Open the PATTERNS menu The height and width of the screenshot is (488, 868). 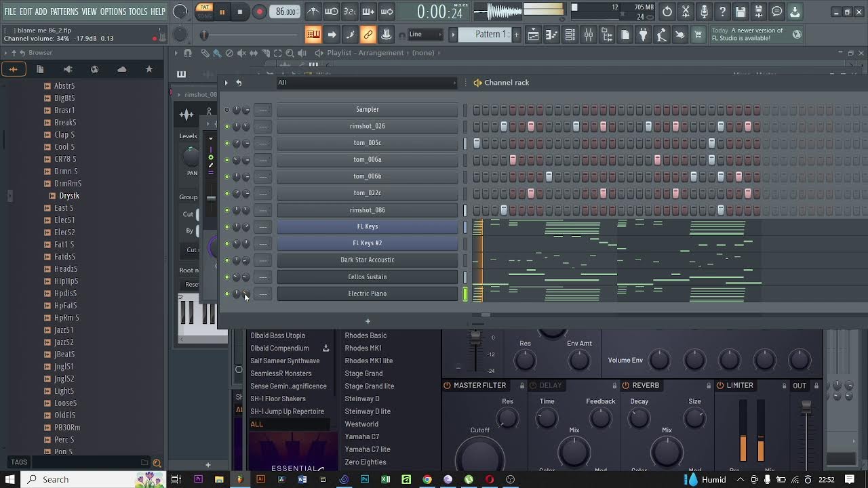click(x=64, y=12)
